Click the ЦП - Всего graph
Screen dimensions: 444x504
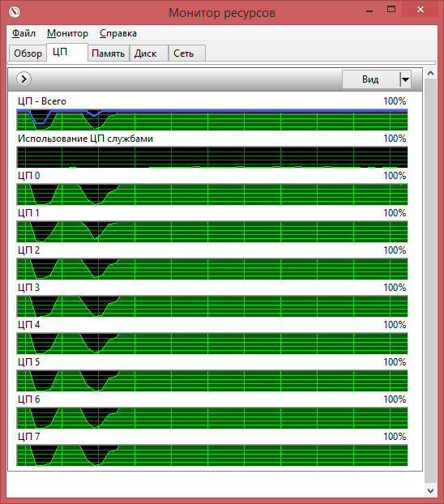pos(212,120)
